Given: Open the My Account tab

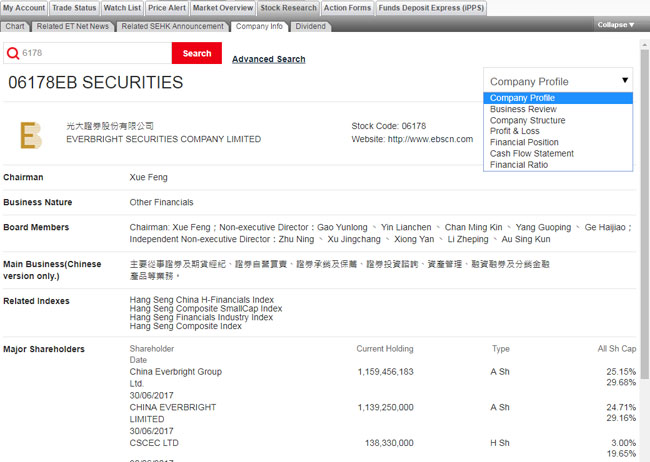Looking at the screenshot, I should tap(24, 8).
